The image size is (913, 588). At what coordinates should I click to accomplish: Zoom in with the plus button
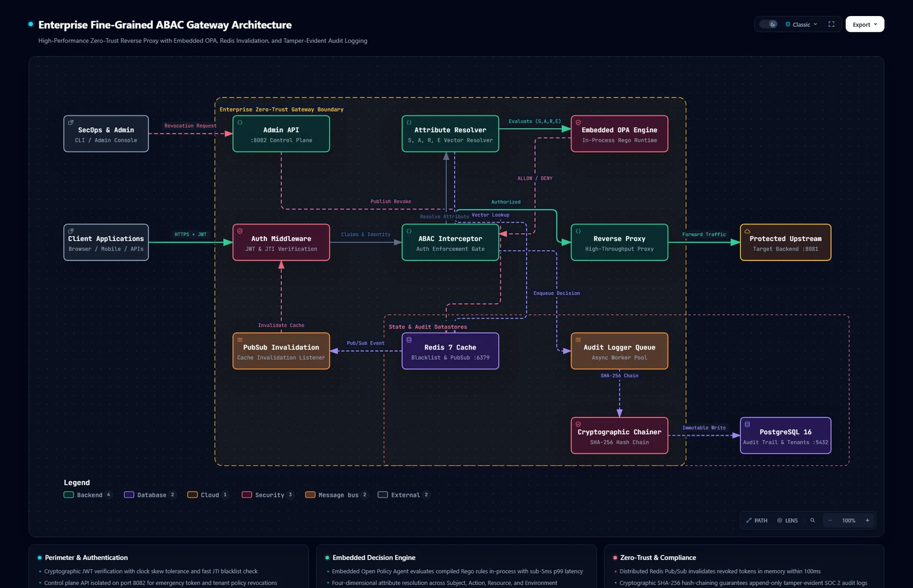(867, 521)
